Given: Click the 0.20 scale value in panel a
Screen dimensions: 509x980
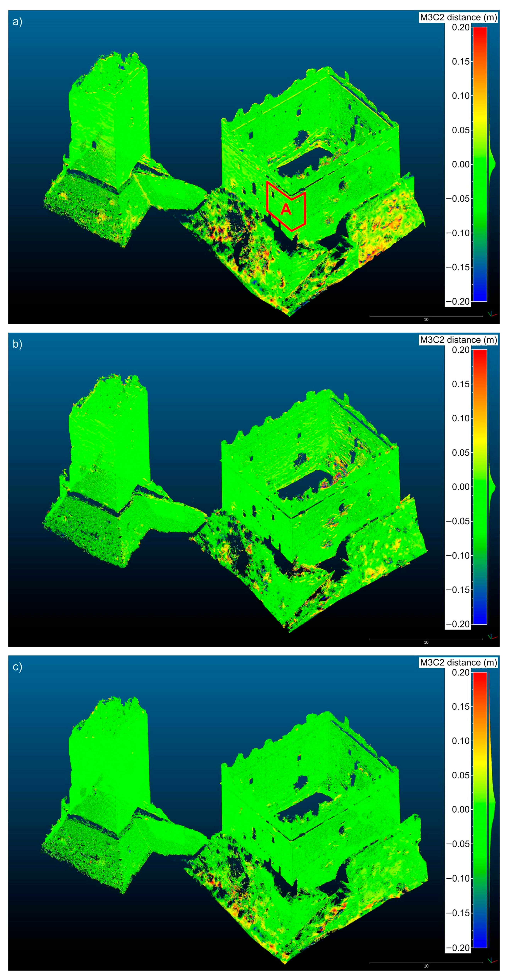Looking at the screenshot, I should (x=461, y=27).
